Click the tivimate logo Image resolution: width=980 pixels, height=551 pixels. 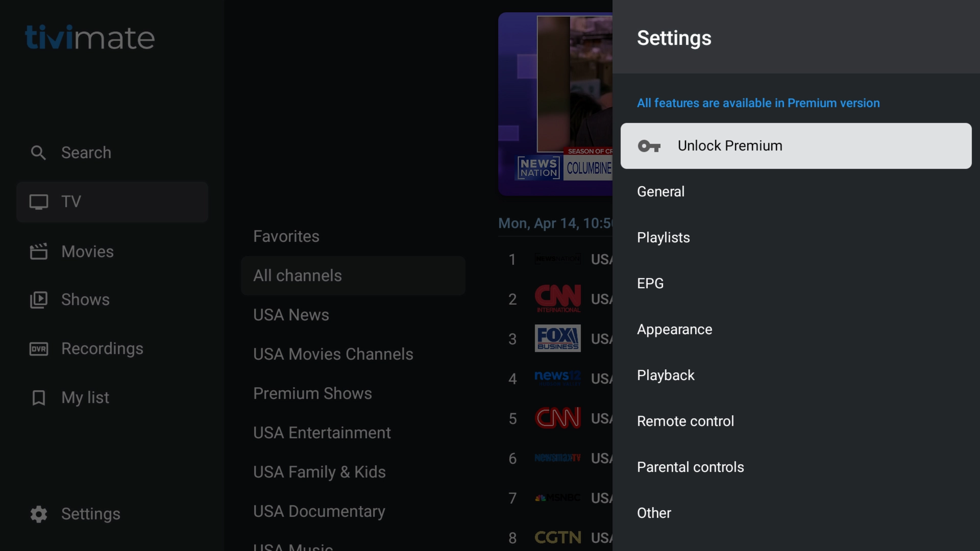coord(90,37)
